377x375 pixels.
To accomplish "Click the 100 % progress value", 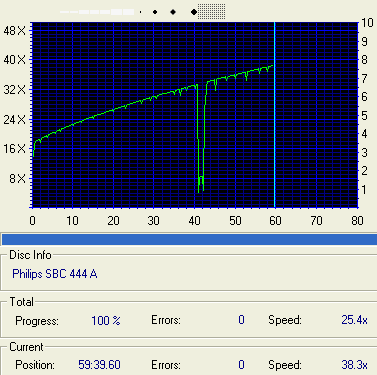I will pyautogui.click(x=106, y=321).
